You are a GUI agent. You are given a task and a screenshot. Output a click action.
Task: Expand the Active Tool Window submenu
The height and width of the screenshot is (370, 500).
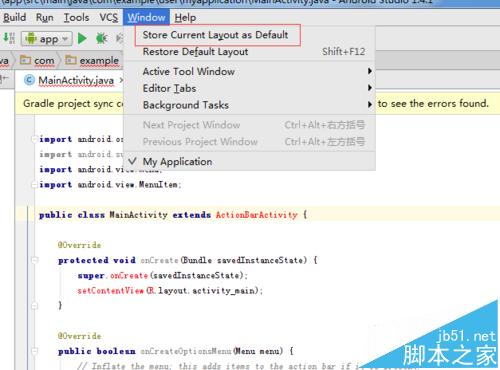click(249, 71)
